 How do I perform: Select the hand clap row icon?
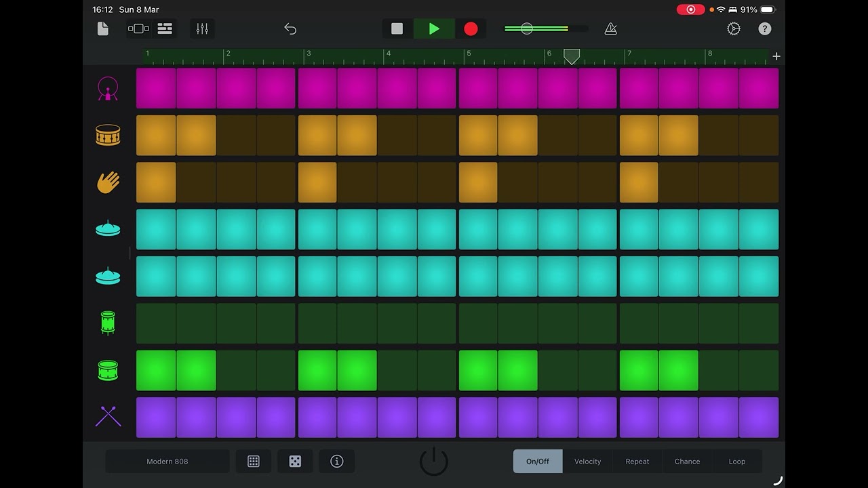tap(108, 182)
